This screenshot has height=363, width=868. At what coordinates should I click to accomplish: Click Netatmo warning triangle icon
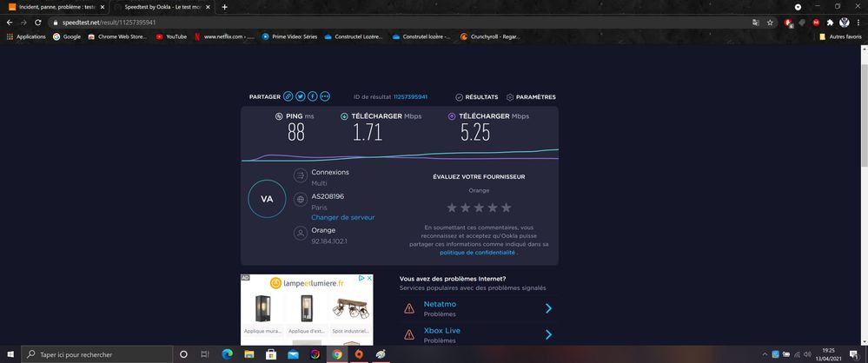409,308
